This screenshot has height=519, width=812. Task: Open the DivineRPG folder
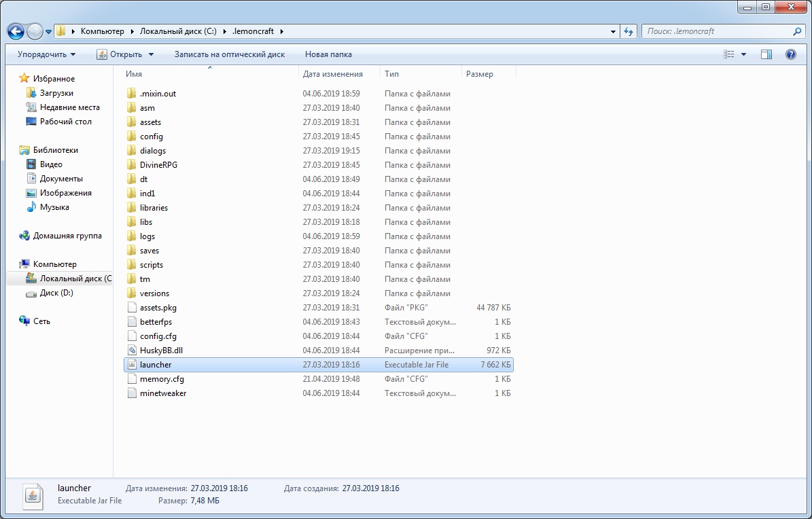(158, 165)
